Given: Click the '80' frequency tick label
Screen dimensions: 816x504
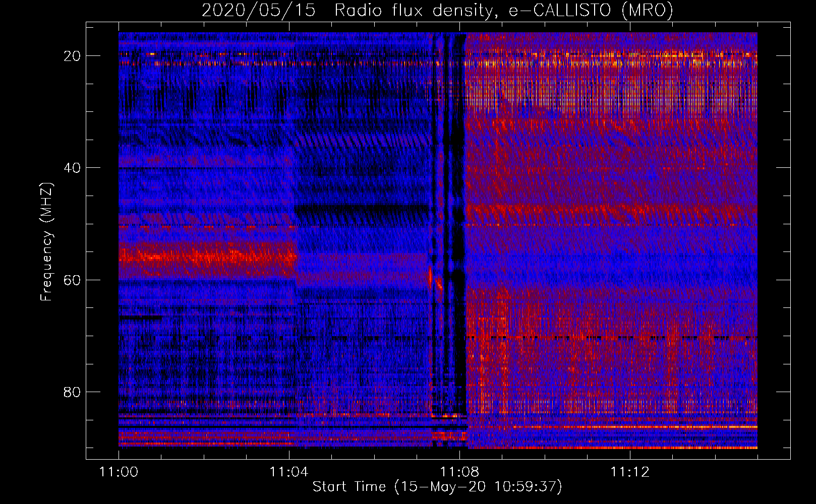Looking at the screenshot, I should [x=73, y=392].
